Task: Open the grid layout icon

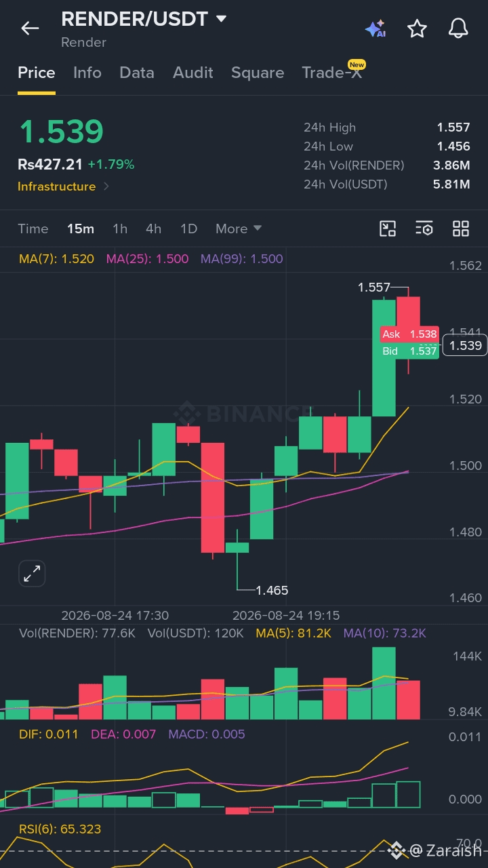Action: [x=461, y=229]
